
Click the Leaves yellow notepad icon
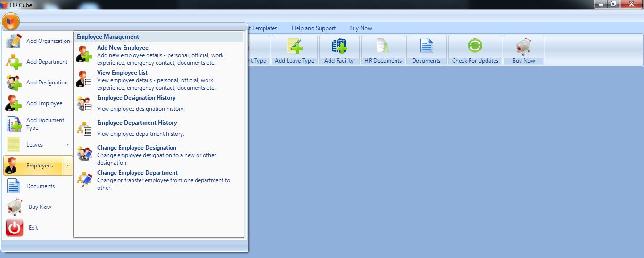tap(14, 145)
